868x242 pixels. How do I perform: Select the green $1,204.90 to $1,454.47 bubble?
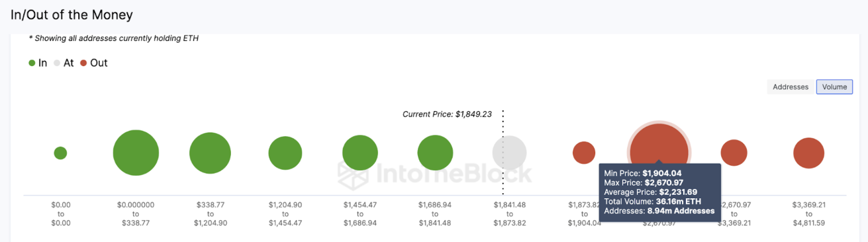pyautogui.click(x=285, y=153)
